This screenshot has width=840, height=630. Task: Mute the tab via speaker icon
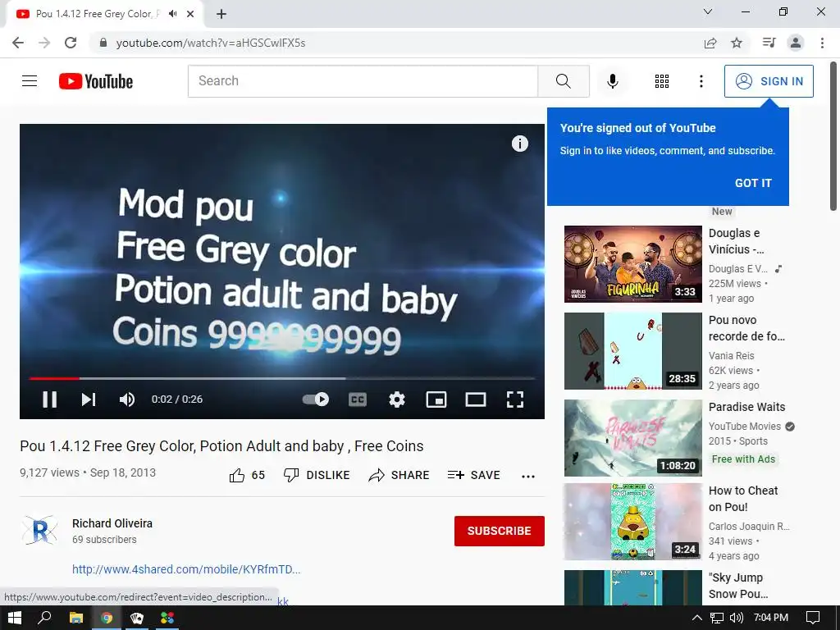(x=172, y=14)
